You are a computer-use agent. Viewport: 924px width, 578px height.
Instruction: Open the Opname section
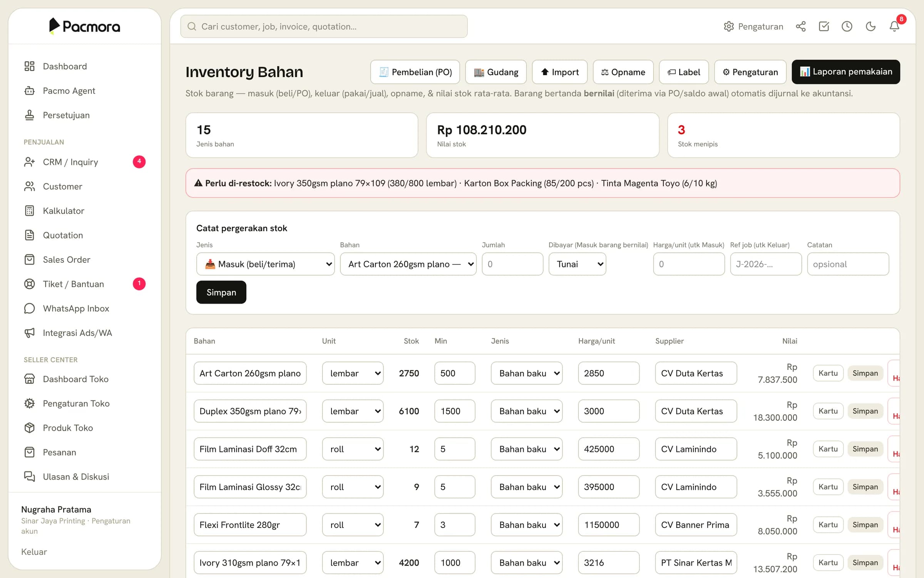pos(623,72)
